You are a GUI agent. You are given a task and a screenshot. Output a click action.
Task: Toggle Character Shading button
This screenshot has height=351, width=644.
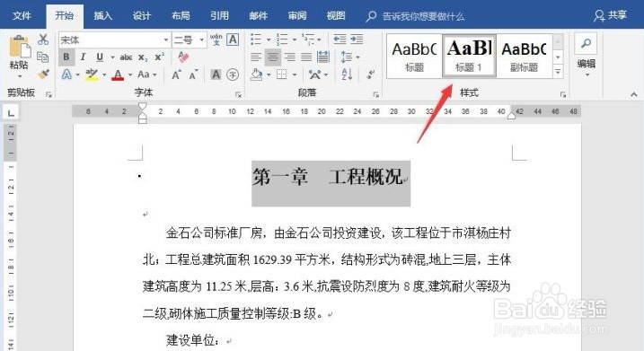tap(216, 75)
